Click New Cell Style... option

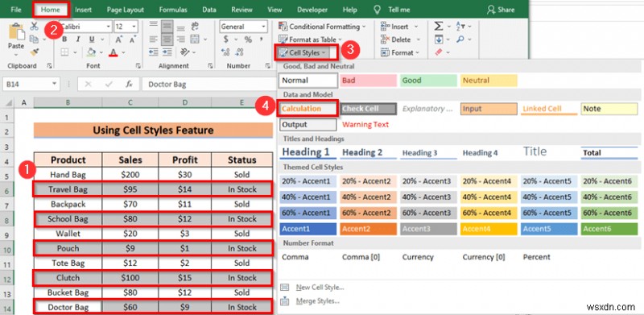pyautogui.click(x=312, y=288)
